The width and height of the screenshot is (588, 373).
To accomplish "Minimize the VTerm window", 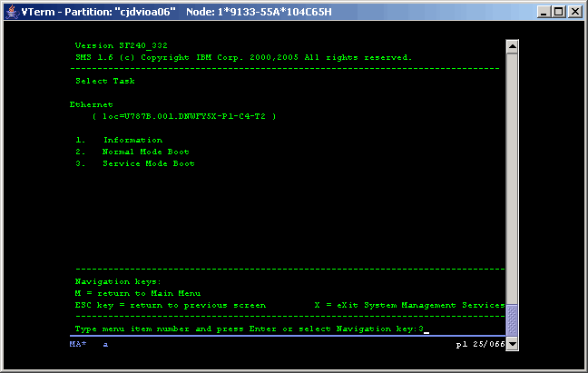I will coord(543,12).
